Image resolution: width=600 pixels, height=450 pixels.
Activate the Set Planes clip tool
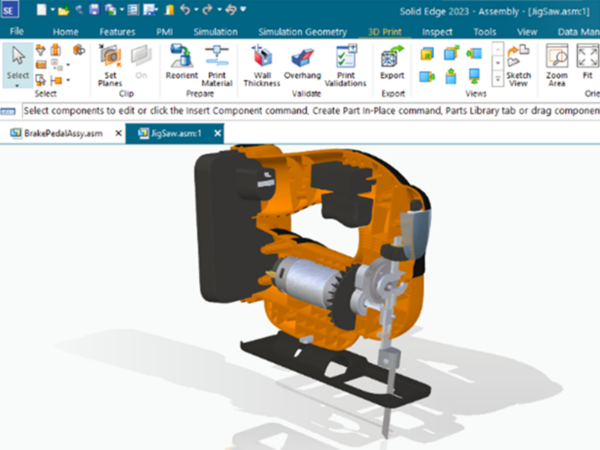point(110,65)
